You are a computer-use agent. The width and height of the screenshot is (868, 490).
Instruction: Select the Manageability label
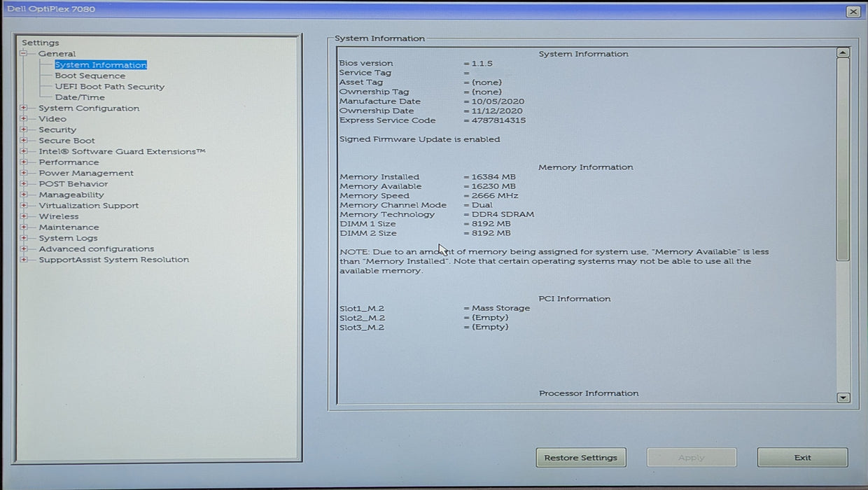pyautogui.click(x=71, y=195)
